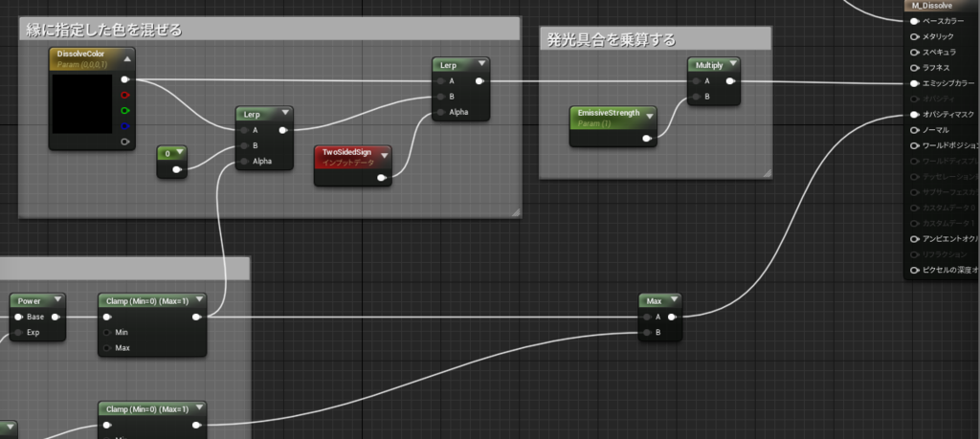This screenshot has width=980, height=439.
Task: Click the greyed カスタムデータ 0 label
Action: point(948,208)
